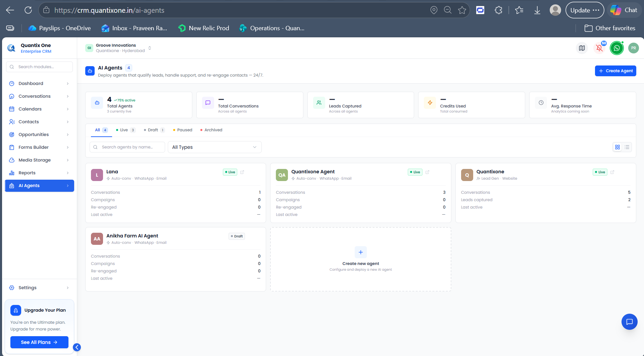Screen dimensions: 644x356
Task: Select the All agents tab
Action: coord(101,130)
